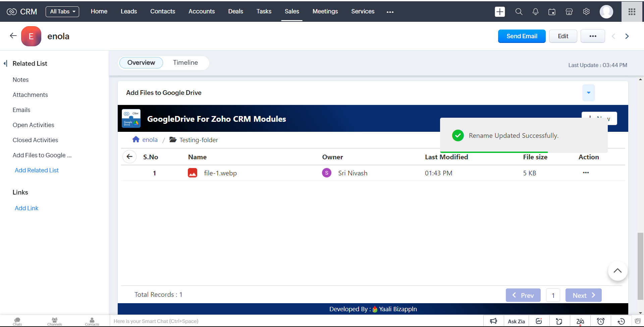Image resolution: width=644 pixels, height=327 pixels.
Task: Open the more tabs ellipsis in navbar
Action: click(390, 12)
